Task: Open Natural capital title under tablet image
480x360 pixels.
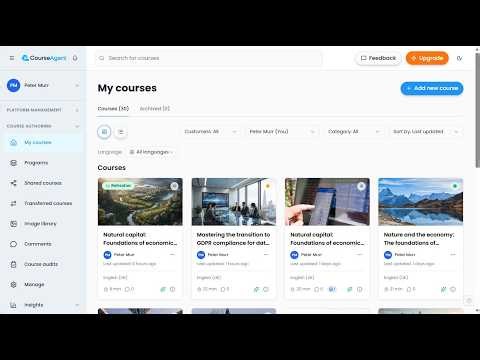Action: [x=327, y=239]
